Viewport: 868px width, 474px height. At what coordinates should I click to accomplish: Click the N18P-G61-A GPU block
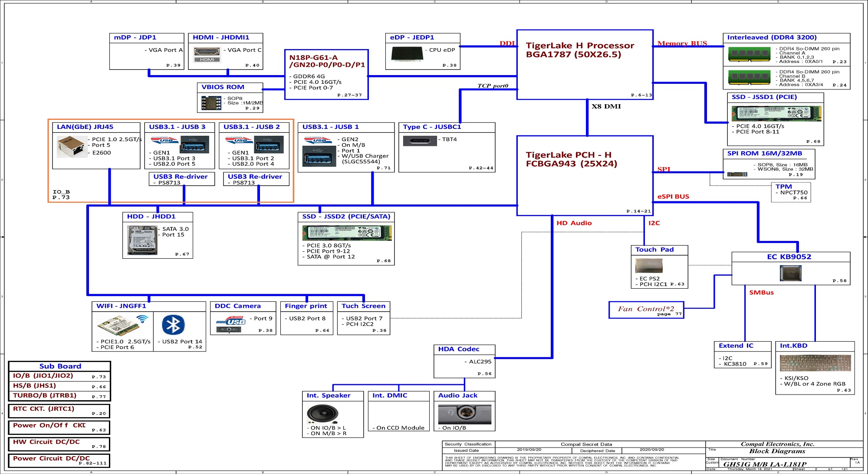[326, 75]
